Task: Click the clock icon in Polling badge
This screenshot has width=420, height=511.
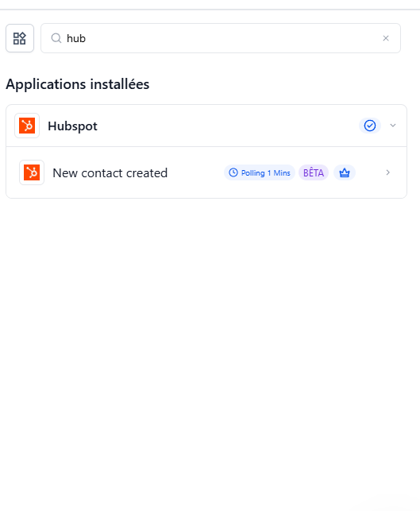Action: [233, 172]
